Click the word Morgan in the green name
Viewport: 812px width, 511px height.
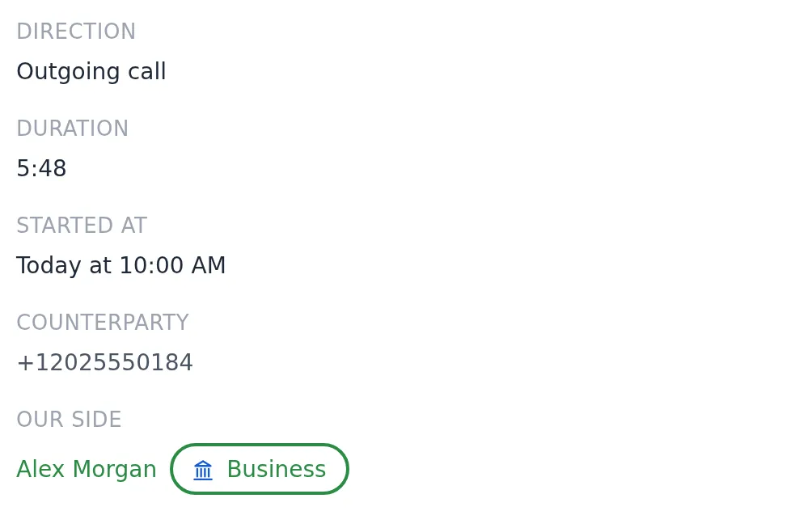tap(115, 470)
